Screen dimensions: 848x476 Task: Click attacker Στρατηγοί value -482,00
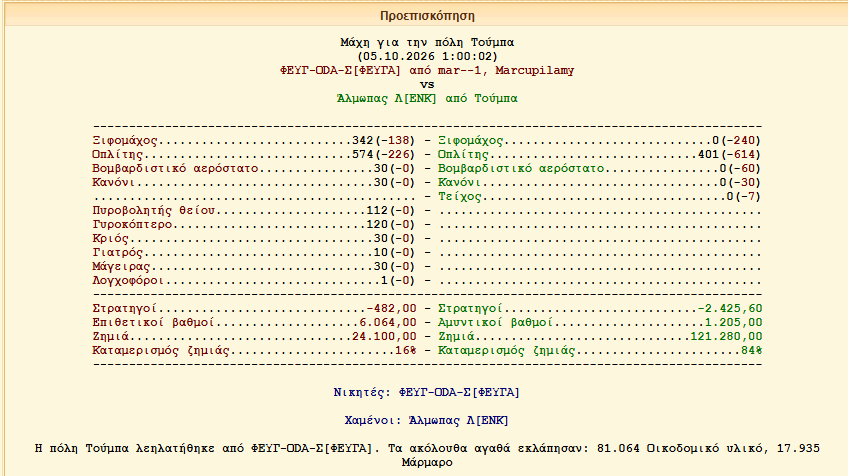(x=392, y=308)
